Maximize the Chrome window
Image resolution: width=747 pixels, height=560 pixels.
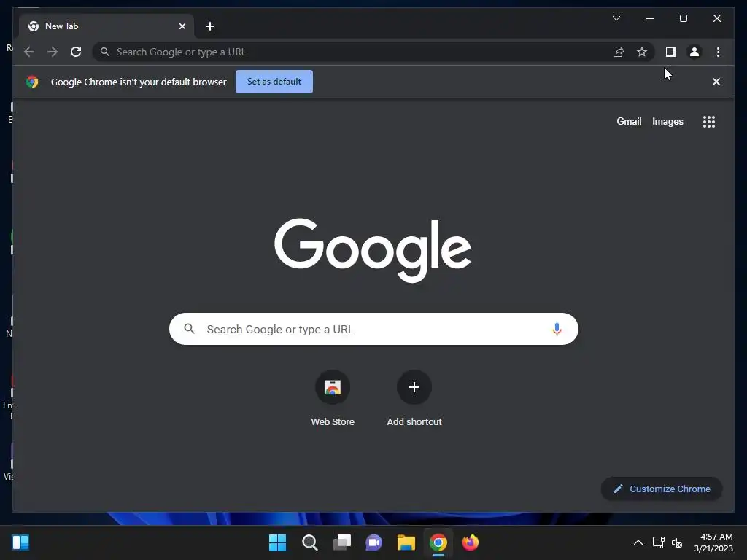coord(683,18)
